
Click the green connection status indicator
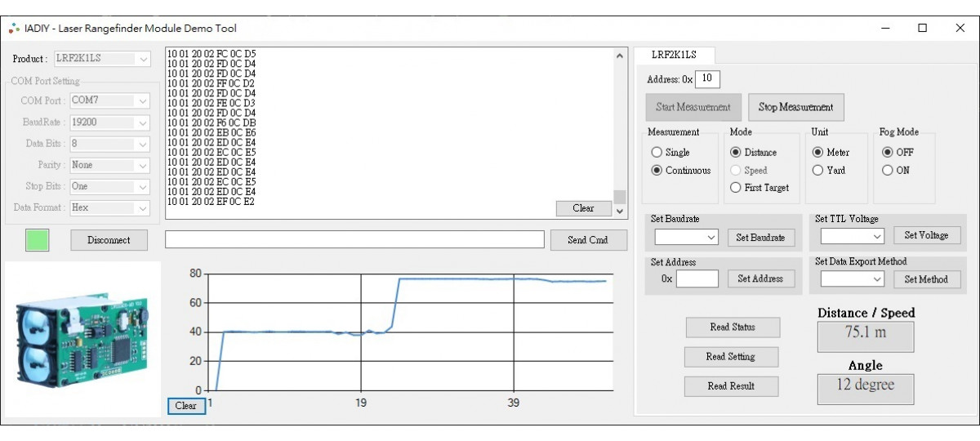tap(38, 240)
